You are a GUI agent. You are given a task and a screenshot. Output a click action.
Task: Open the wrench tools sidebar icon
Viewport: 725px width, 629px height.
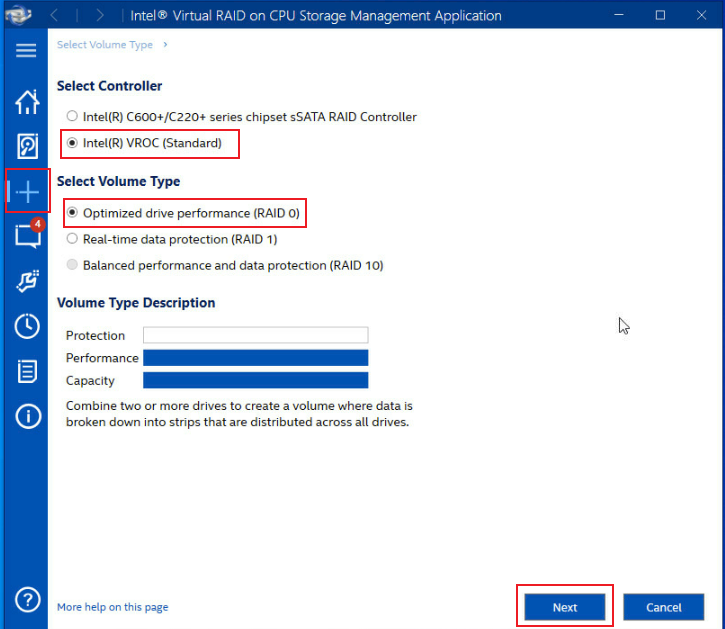click(27, 281)
